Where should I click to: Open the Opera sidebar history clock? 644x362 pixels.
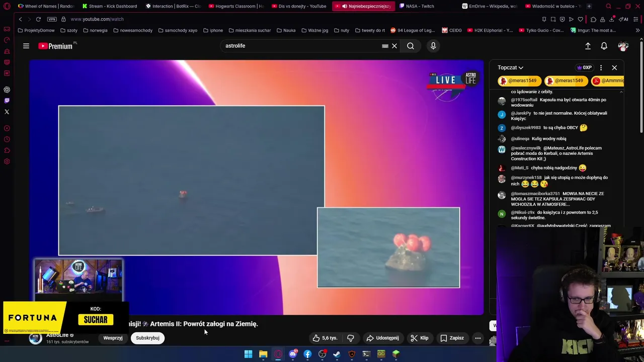coord(7,139)
